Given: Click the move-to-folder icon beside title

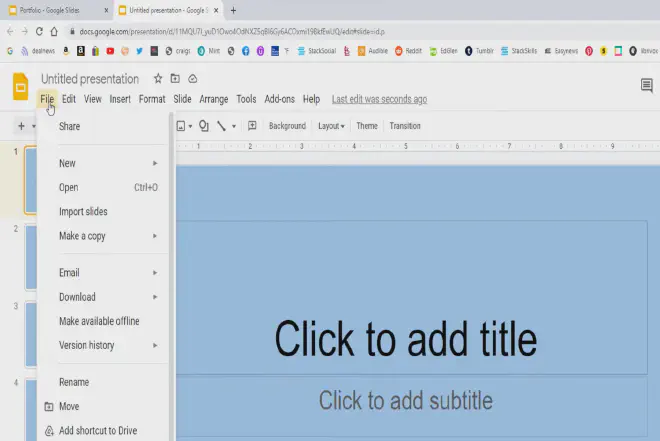Looking at the screenshot, I should (x=175, y=79).
